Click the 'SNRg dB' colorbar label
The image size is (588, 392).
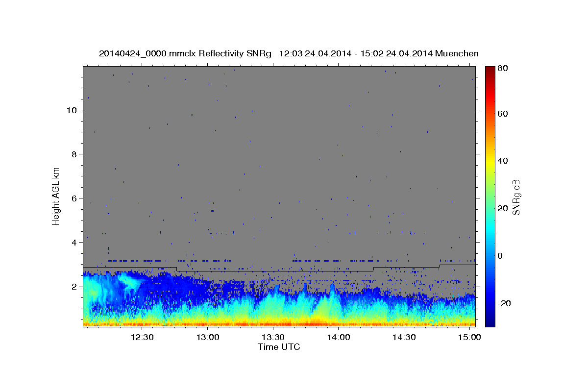(516, 196)
